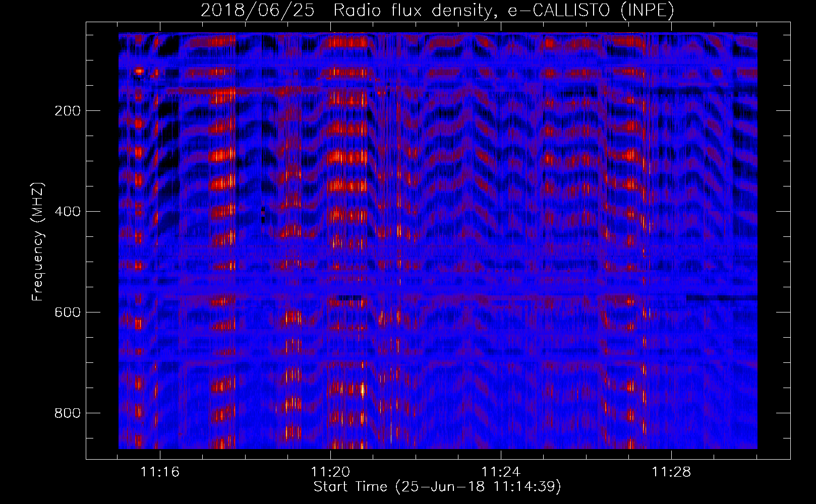Click the 'Frequency (MHZ)' axis label
This screenshot has width=816, height=504.
[x=38, y=241]
